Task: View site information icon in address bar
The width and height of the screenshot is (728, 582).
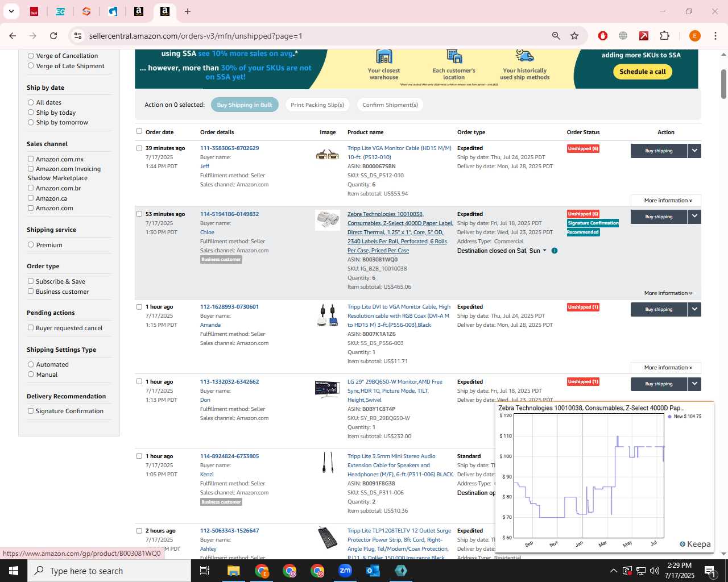Action: tap(78, 36)
